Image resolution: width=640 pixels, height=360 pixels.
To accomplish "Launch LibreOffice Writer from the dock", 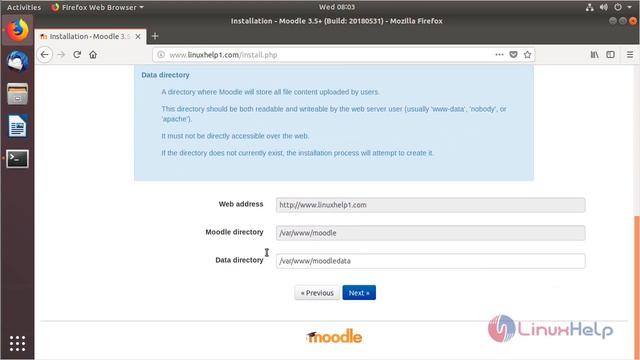I will [x=17, y=126].
